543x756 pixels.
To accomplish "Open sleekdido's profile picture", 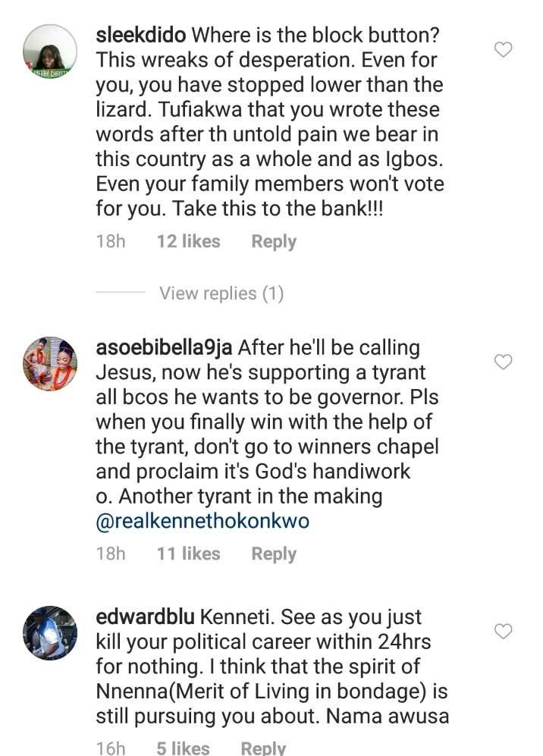I will [49, 51].
